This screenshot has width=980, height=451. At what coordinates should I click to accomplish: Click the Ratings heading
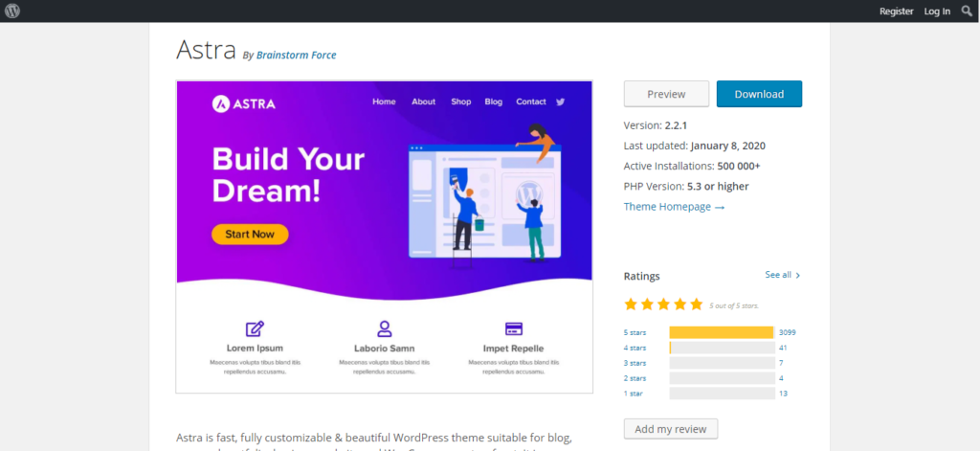pos(642,277)
